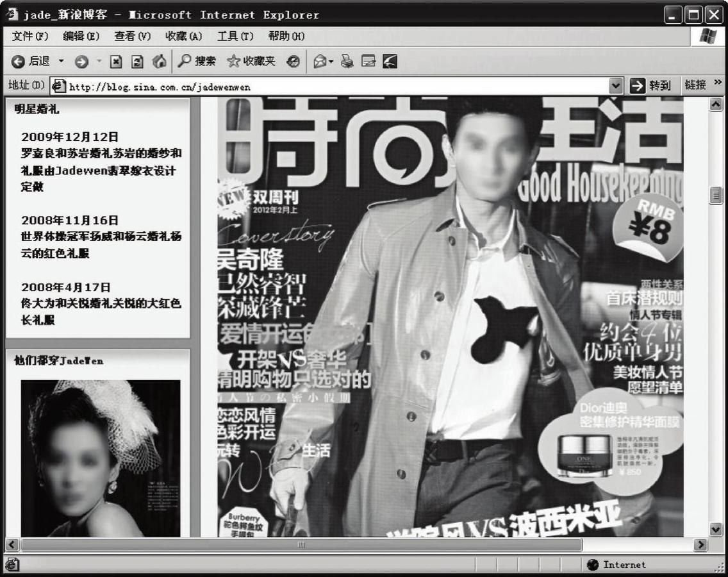Image resolution: width=728 pixels, height=577 pixels.
Task: Click the vertical scrollbar up arrow
Action: click(x=715, y=105)
